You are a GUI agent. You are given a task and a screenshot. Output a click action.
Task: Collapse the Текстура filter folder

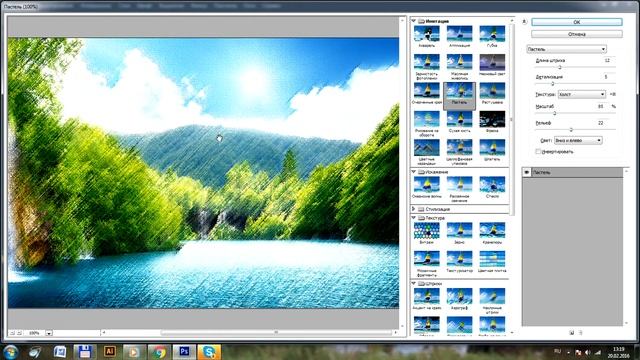coord(413,218)
